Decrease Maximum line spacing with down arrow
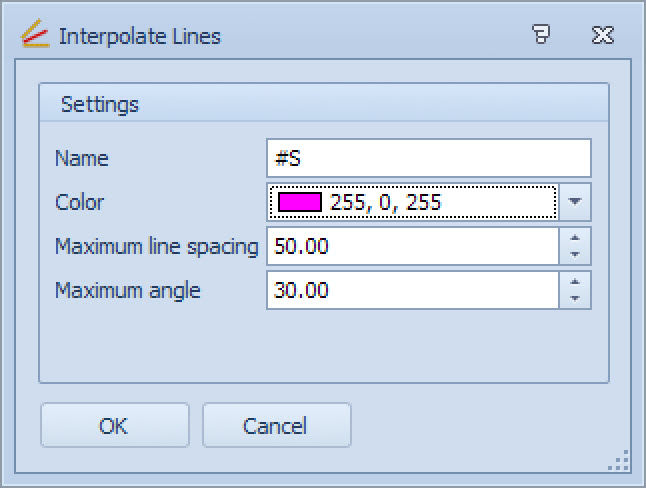 pos(575,254)
